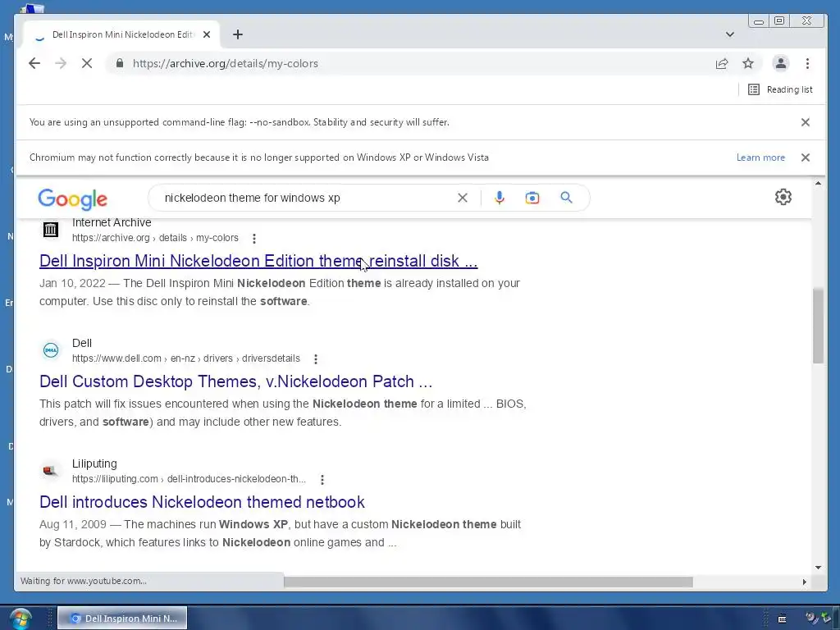Dismiss the no-sandbox warning bar
This screenshot has width=840, height=630.
pyautogui.click(x=806, y=122)
